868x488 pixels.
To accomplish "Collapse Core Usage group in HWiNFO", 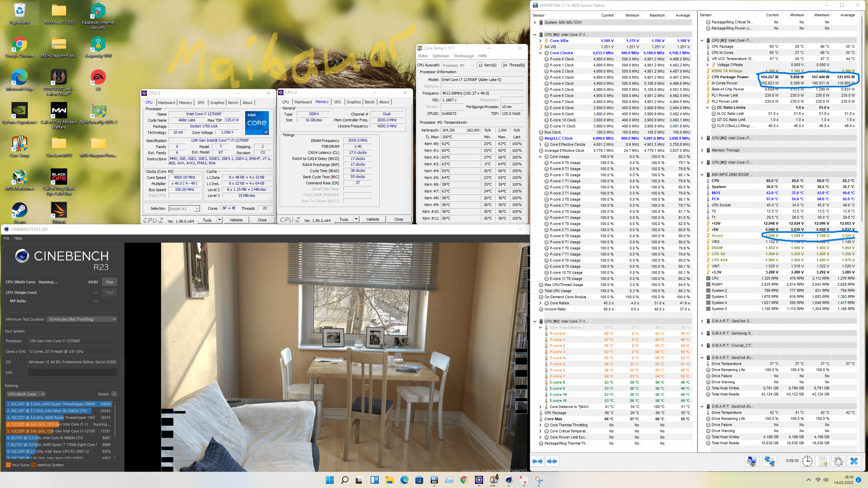I will (540, 157).
